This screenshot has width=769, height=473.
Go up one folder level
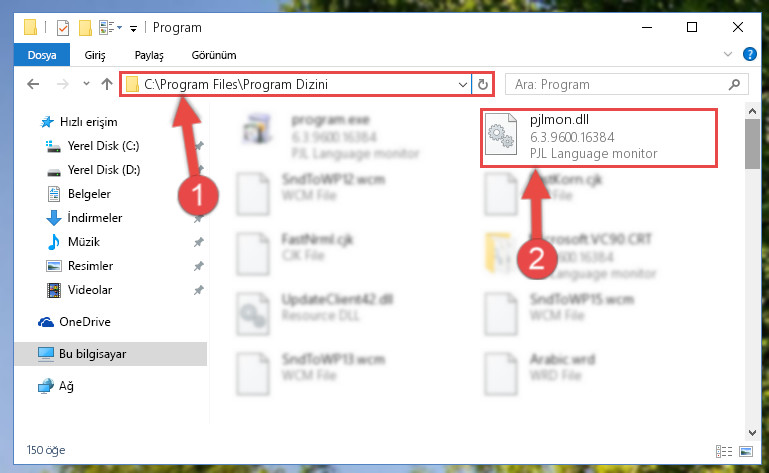107,84
